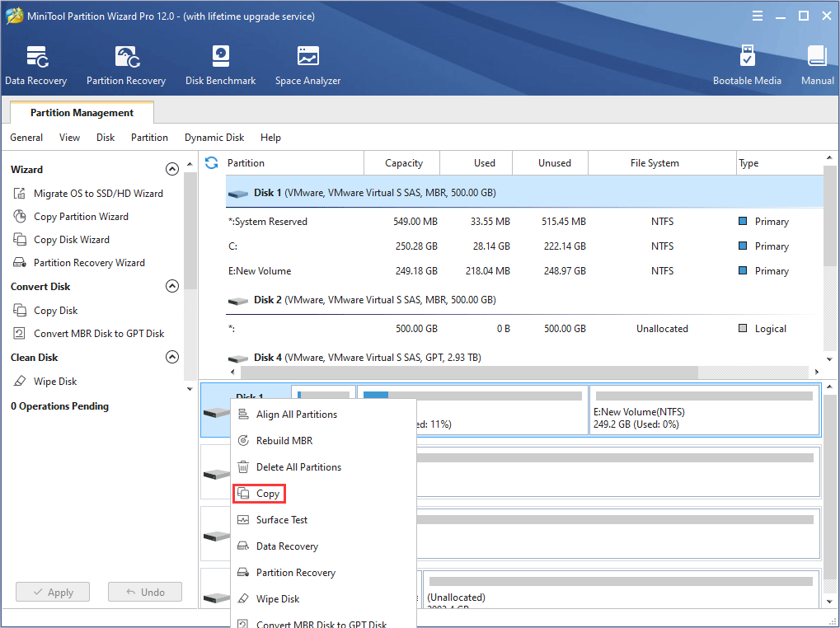840x628 pixels.
Task: Open the Partition menu
Action: (149, 138)
